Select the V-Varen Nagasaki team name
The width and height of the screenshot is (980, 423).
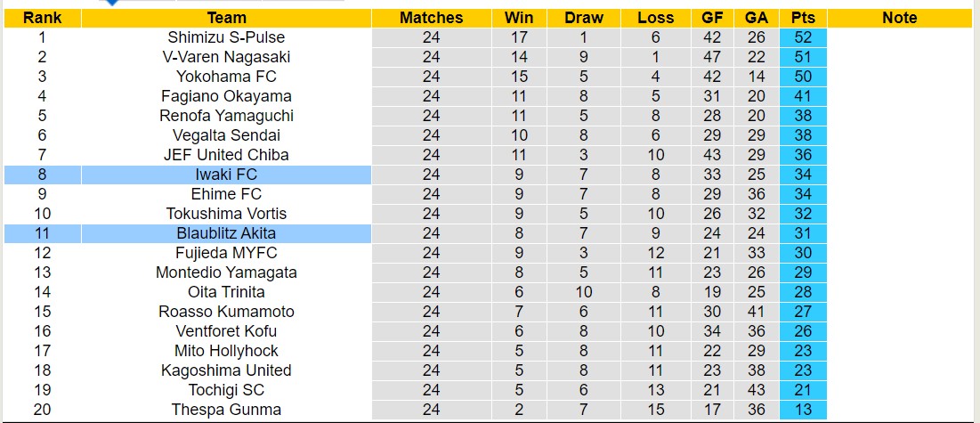click(x=226, y=57)
